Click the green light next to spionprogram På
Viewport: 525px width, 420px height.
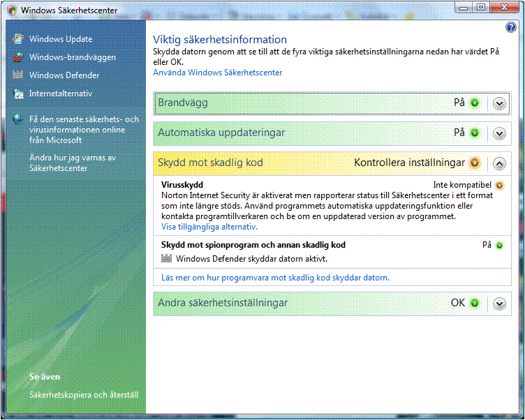coord(499,246)
